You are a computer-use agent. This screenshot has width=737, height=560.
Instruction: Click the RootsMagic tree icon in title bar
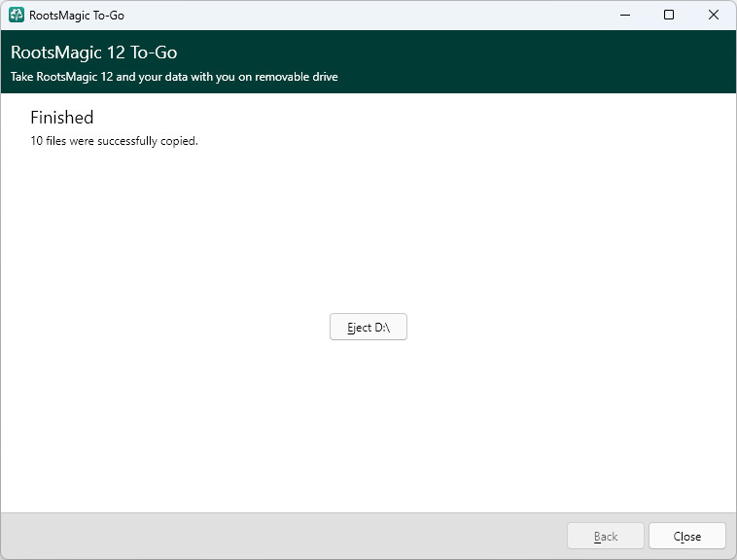17,15
